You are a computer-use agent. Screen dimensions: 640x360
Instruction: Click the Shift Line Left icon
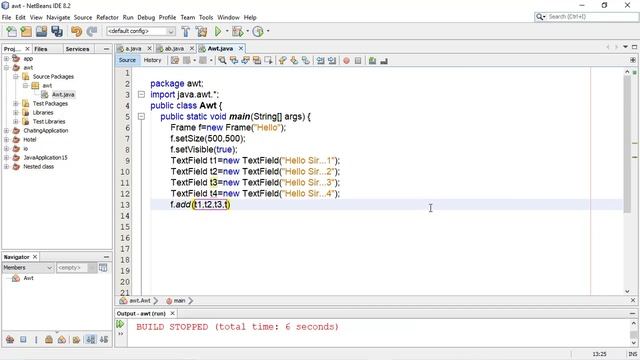click(321, 60)
